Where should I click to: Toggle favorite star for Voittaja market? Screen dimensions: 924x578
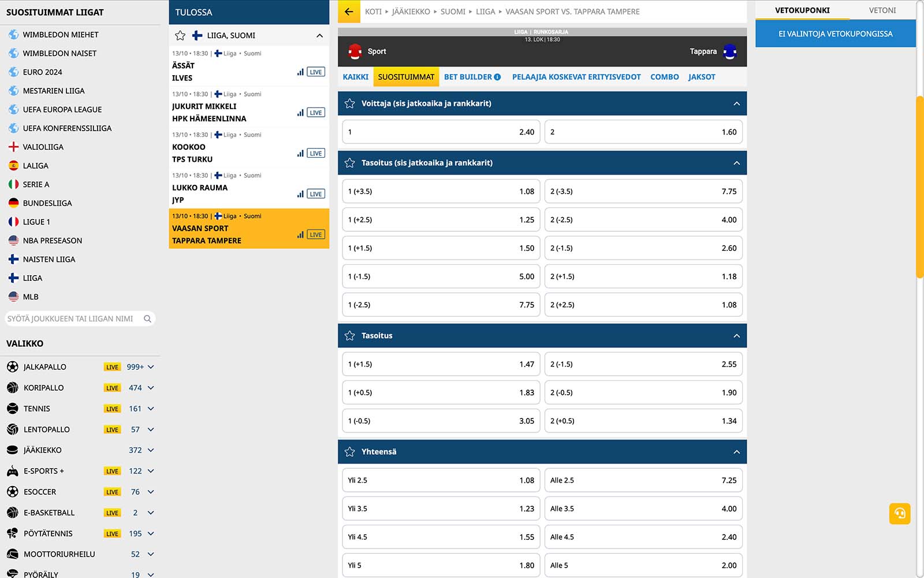click(349, 103)
